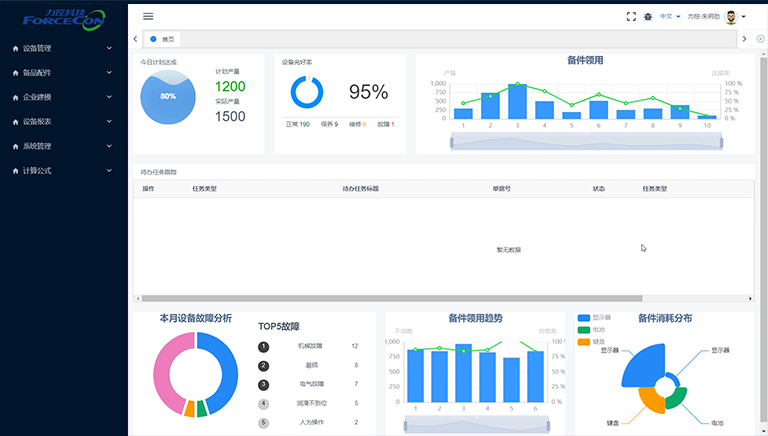Toggle the 电池 legend item
768x436 pixels.
pos(591,330)
